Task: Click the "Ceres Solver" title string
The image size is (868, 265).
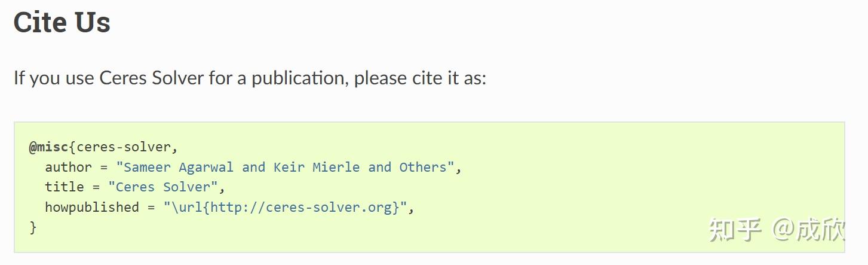Action: tap(163, 187)
